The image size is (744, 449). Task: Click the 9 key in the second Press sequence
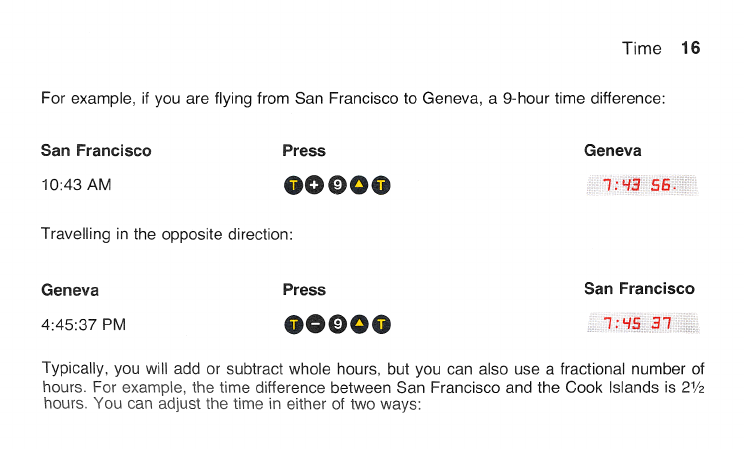coord(337,324)
